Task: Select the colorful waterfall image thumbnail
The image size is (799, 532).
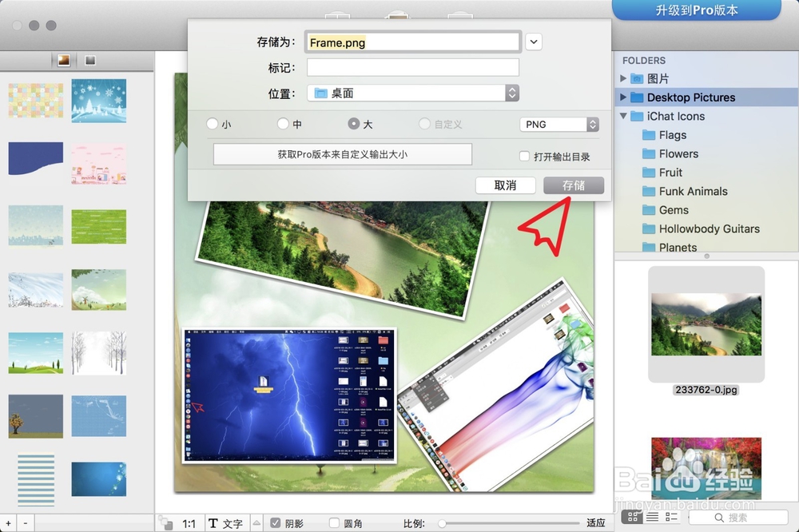Action: click(706, 468)
